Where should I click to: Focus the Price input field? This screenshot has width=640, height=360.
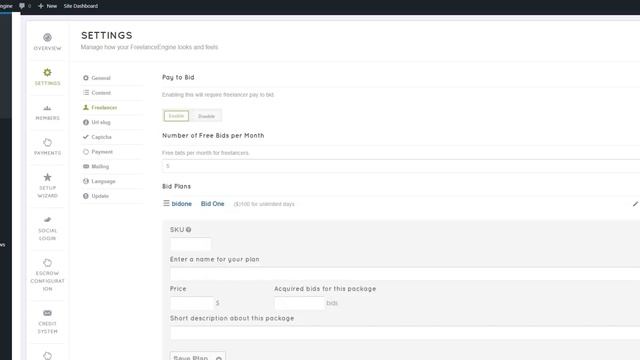click(x=192, y=303)
